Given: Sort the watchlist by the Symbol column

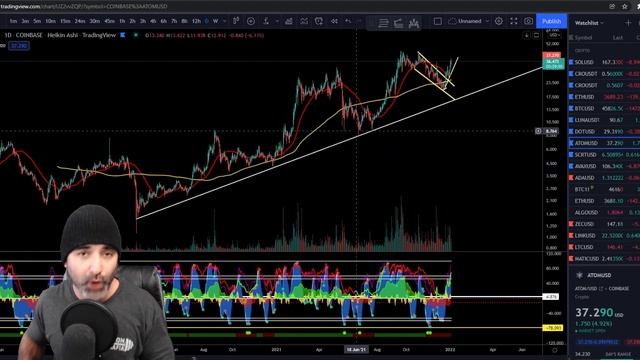Looking at the screenshot, I should [583, 38].
